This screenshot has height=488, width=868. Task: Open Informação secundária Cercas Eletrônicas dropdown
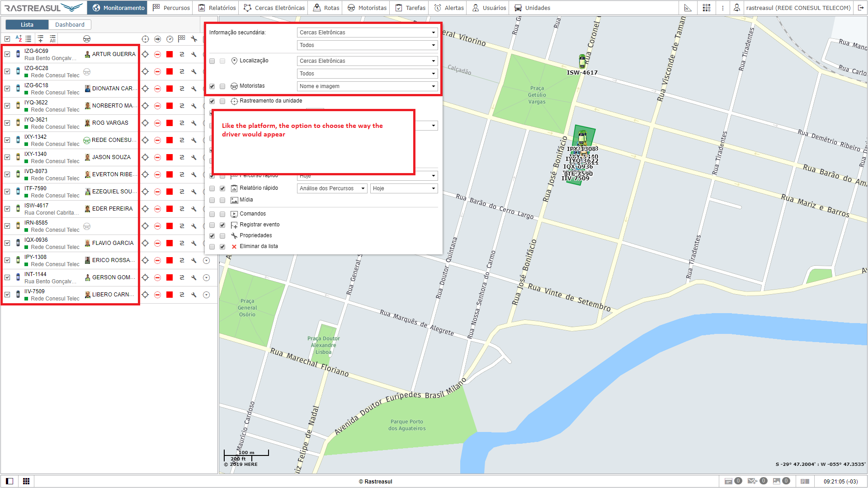367,33
